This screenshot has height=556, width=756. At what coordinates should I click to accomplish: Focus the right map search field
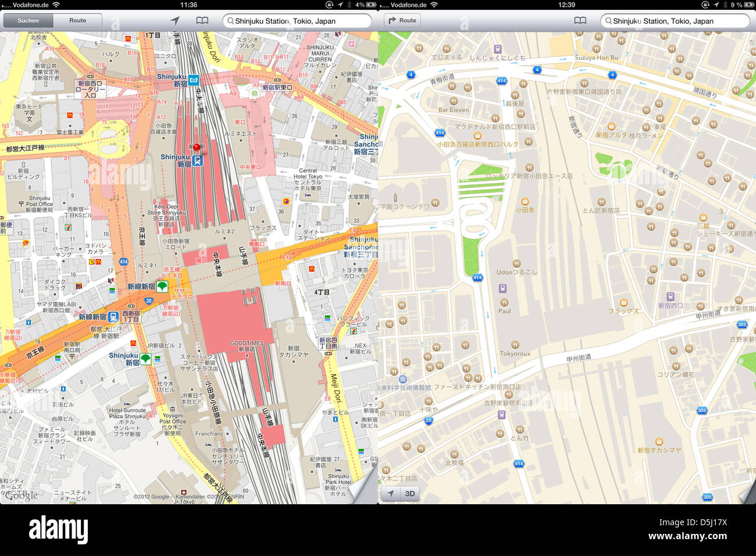pos(675,21)
